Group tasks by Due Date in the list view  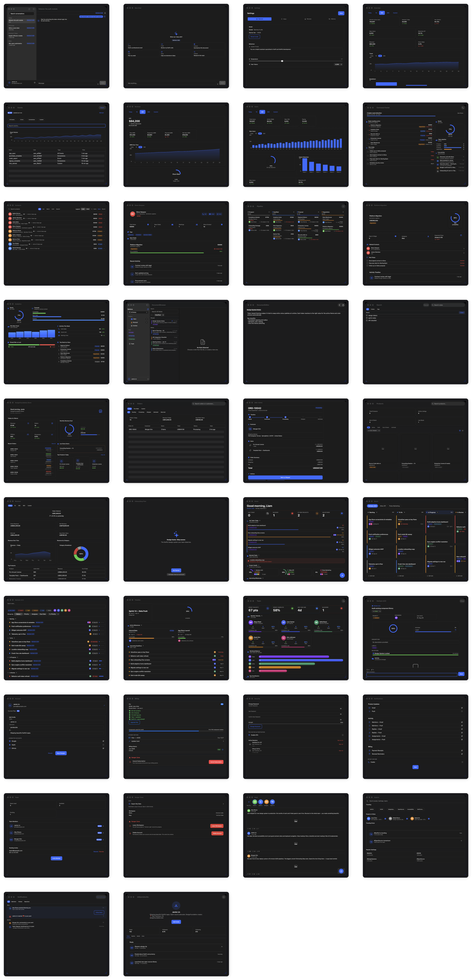tap(43, 614)
